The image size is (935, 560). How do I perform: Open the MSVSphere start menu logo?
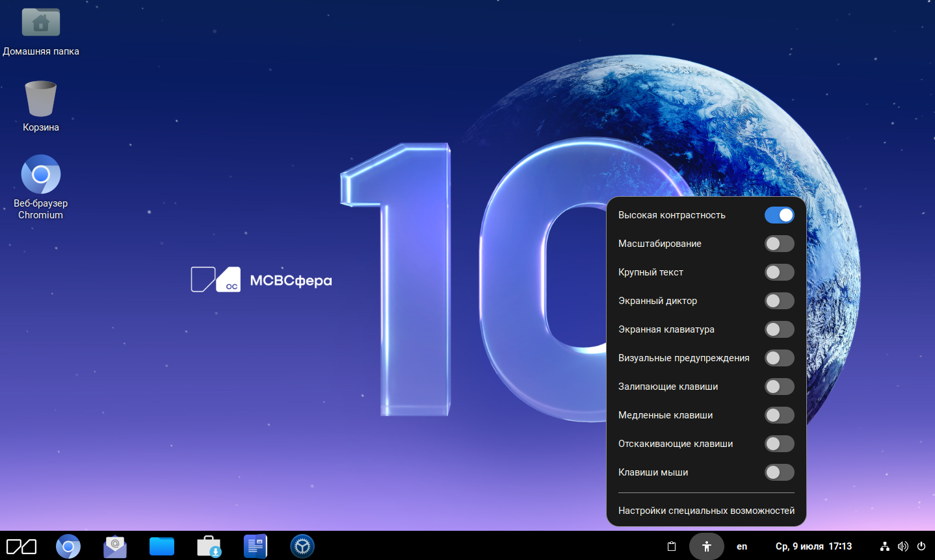coord(21,546)
